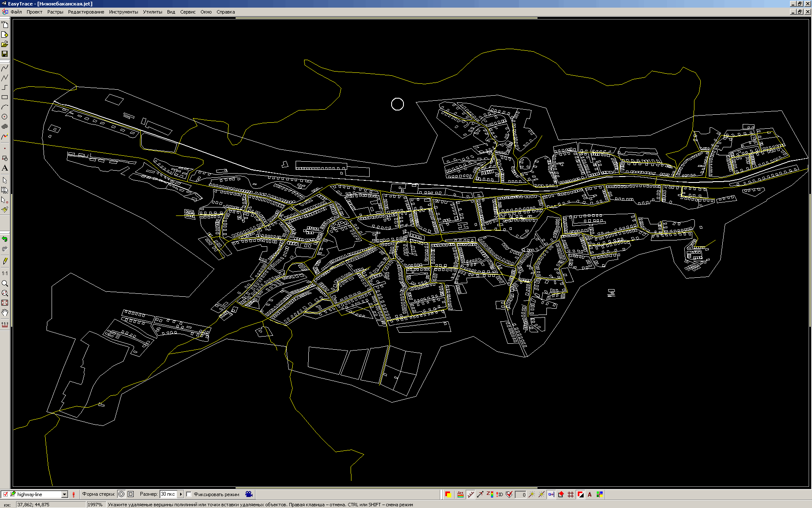Open the red-yellow layer colors swatch
Viewport: 812px width, 508px height.
(448, 494)
